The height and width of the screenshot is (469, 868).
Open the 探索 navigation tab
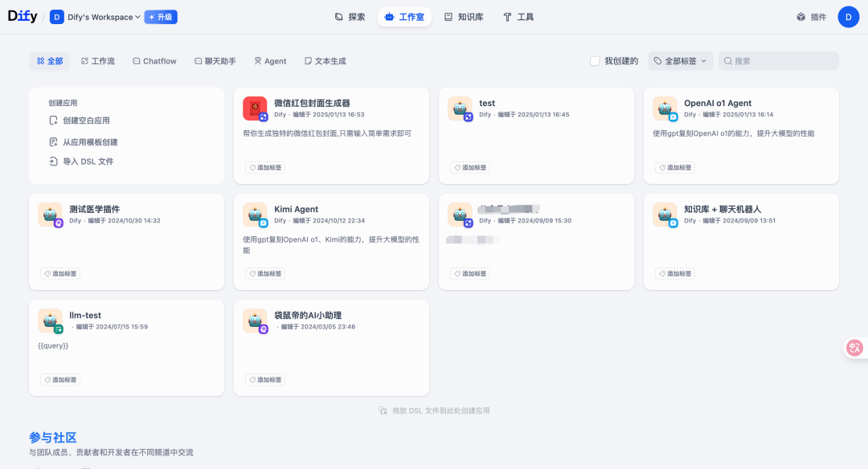pyautogui.click(x=350, y=17)
